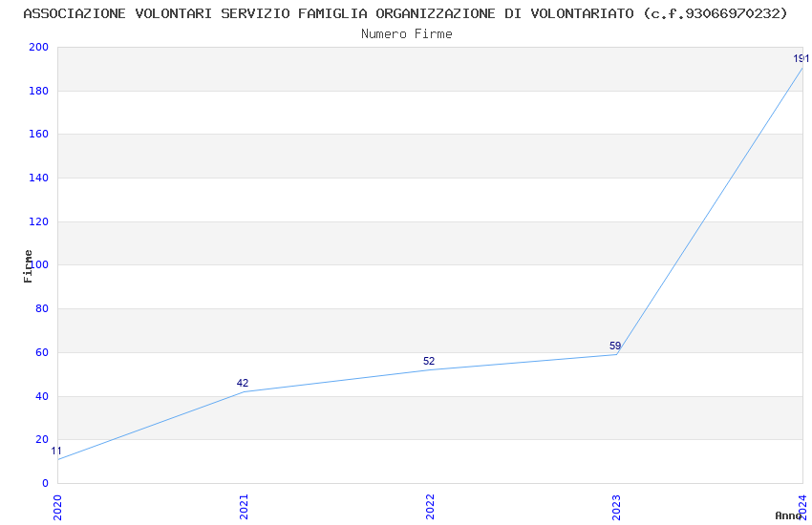Click the y-axis tick label 120
812x525 pixels.
pos(38,221)
